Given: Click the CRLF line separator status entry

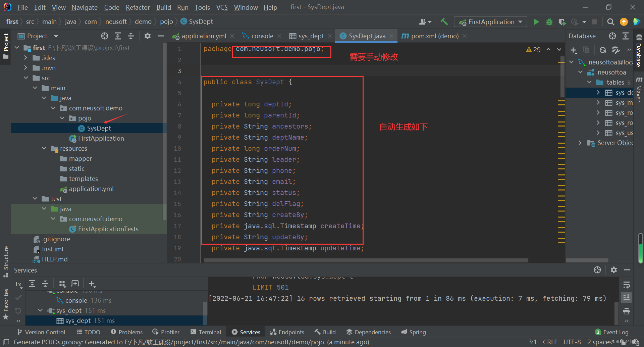Looking at the screenshot, I should pos(550,342).
